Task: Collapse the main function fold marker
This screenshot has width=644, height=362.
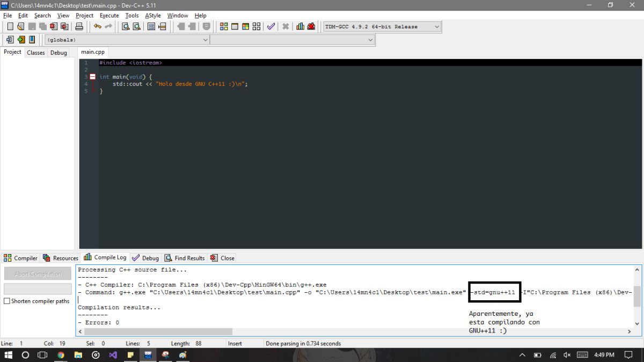Action: pyautogui.click(x=92, y=77)
